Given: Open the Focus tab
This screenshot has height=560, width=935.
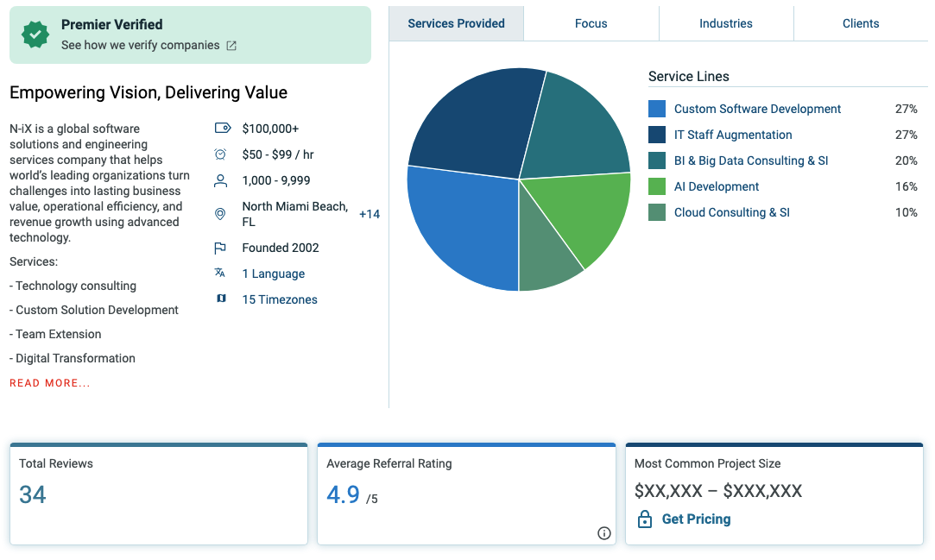Looking at the screenshot, I should (x=591, y=24).
